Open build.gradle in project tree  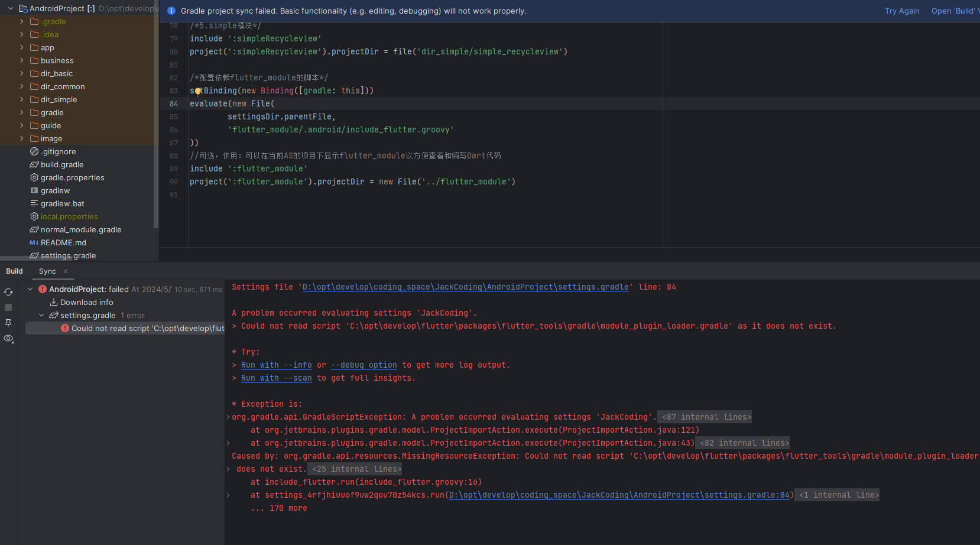[62, 164]
